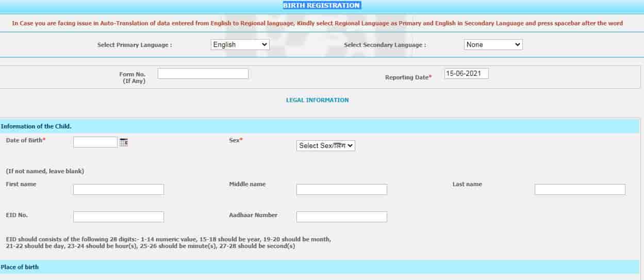This screenshot has width=644, height=280.
Task: Open the Select Secondary Language dropdown
Action: pos(493,45)
